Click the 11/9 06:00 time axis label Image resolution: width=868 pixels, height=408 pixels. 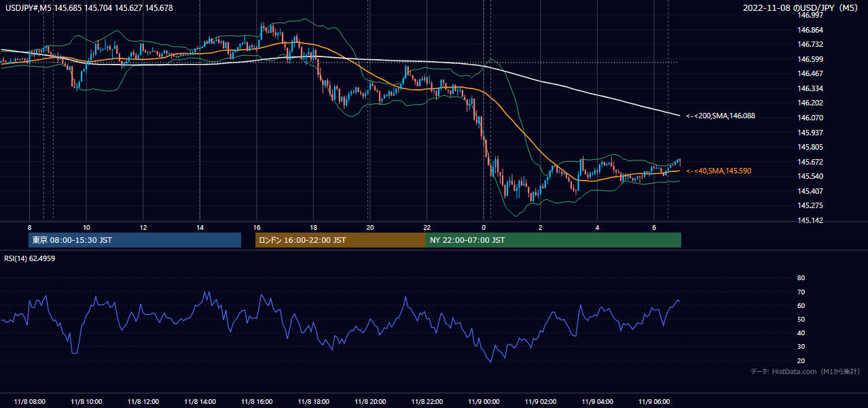[655, 401]
